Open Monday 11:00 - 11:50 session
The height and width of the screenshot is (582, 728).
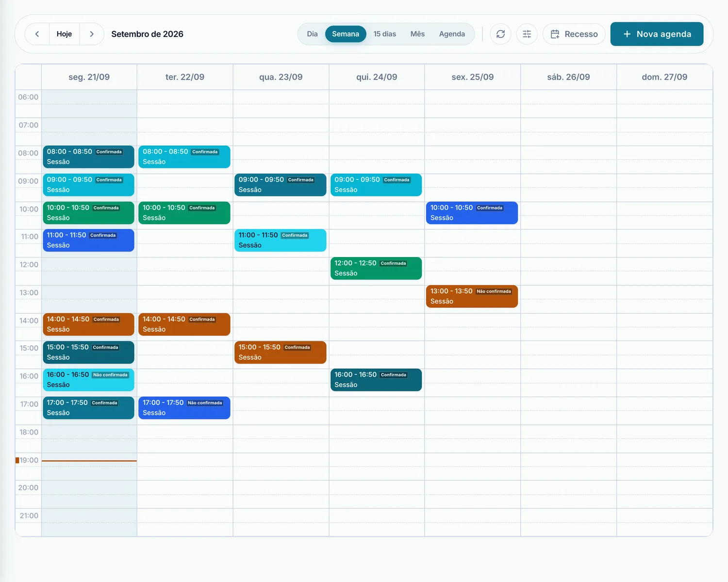[88, 240]
